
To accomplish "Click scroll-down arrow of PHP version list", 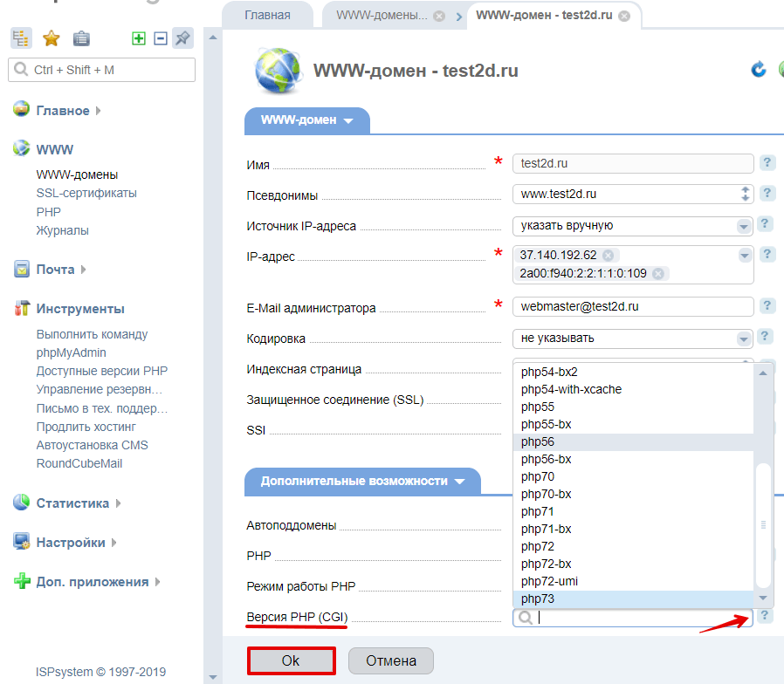I will tap(763, 598).
